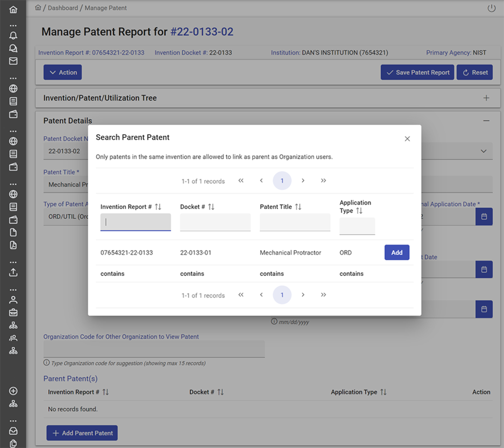Select the upload icon in the sidebar
This screenshot has width=504, height=448.
(x=13, y=272)
